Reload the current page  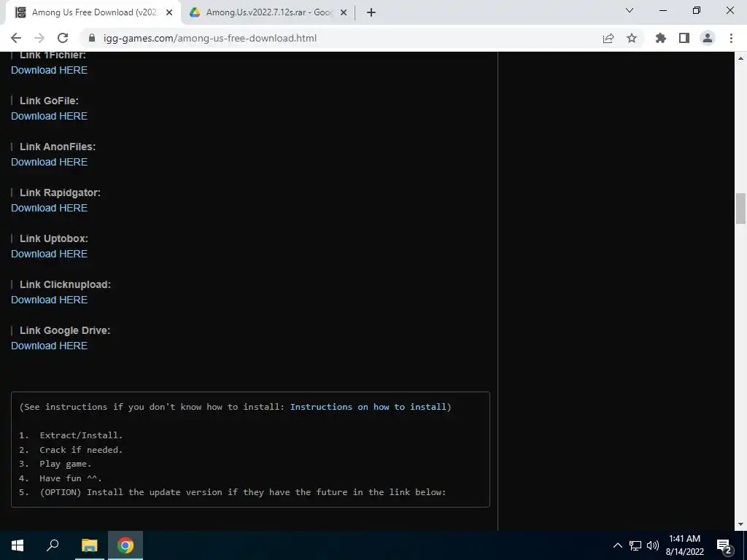tap(63, 38)
